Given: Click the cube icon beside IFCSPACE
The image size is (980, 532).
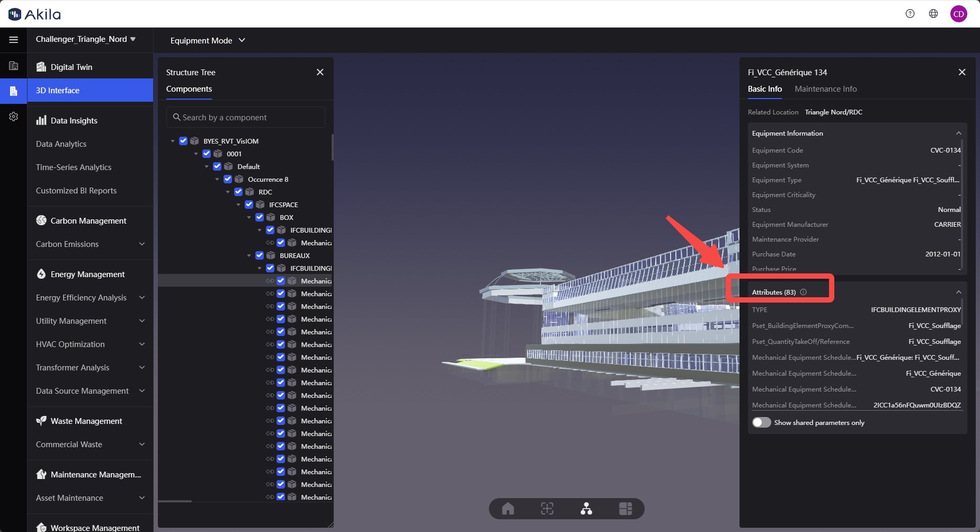Looking at the screenshot, I should click(x=260, y=205).
